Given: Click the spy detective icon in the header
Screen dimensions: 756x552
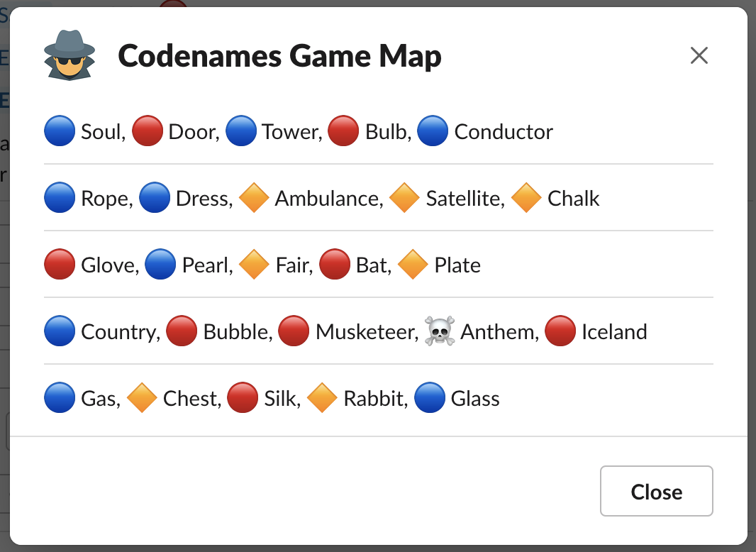Looking at the screenshot, I should pos(69,55).
